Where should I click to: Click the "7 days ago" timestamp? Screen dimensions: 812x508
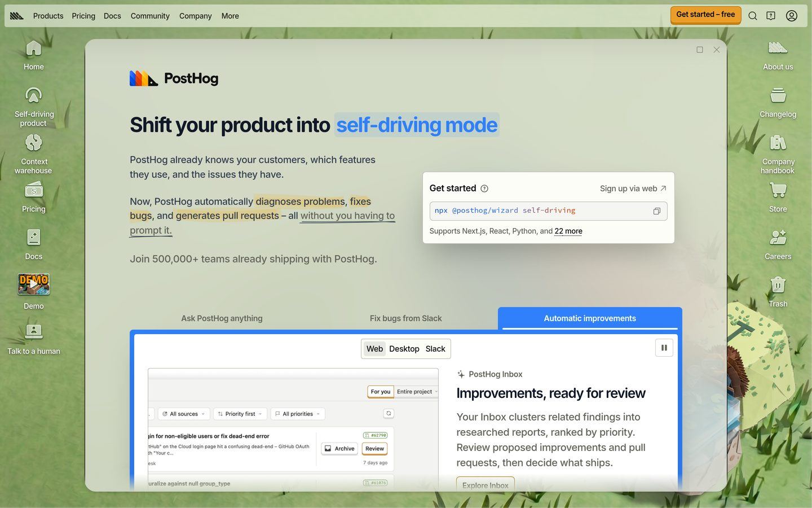click(x=375, y=463)
